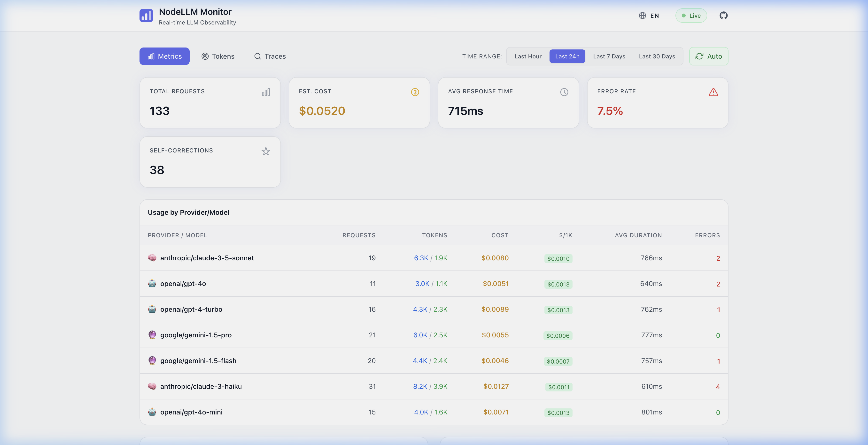Click the star icon on Self-Corrections card
Viewport: 868px width, 445px height.
pyautogui.click(x=266, y=151)
